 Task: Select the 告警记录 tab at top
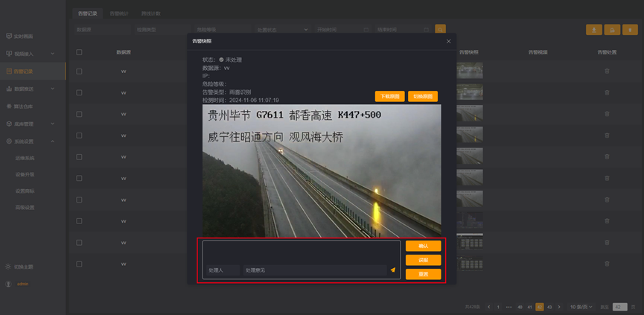(x=88, y=13)
